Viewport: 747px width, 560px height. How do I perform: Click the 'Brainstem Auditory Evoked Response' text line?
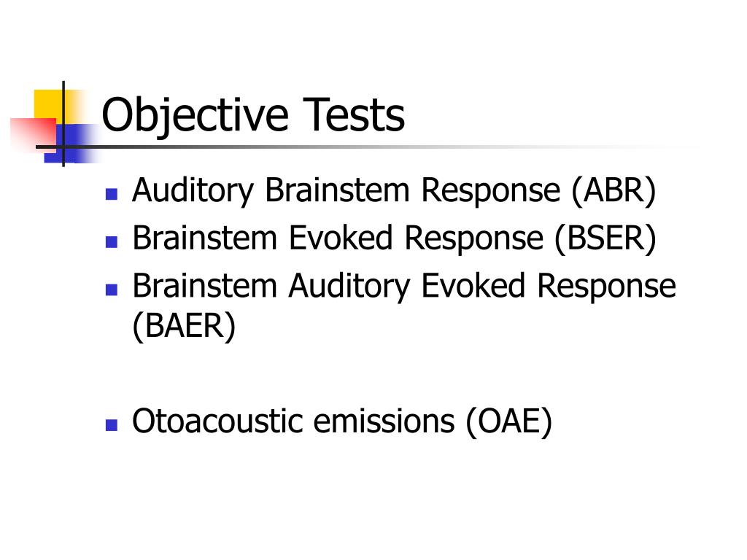click(x=404, y=287)
